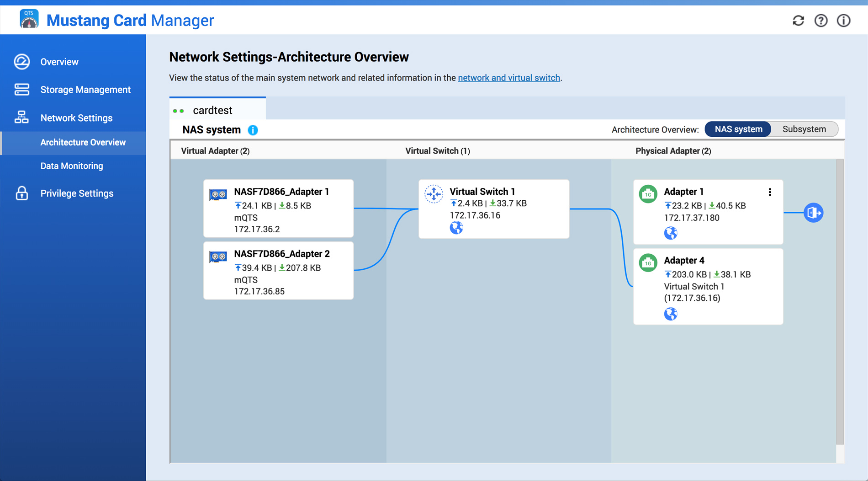
Task: Click IP address 172.17.36.2
Action: pos(257,229)
